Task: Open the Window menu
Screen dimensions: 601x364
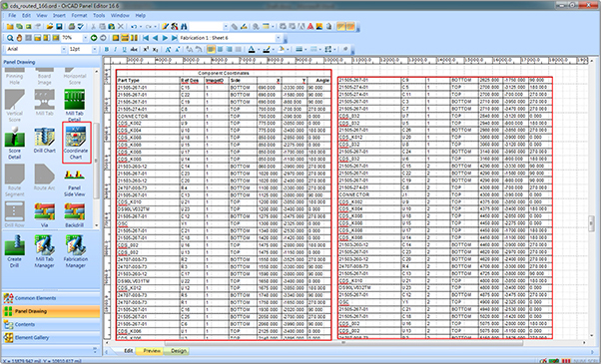Action: coord(120,15)
